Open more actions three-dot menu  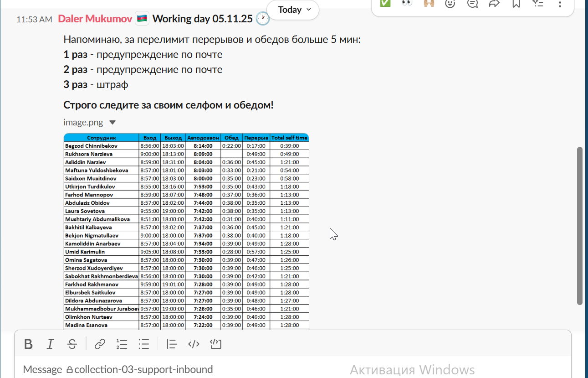pyautogui.click(x=560, y=4)
